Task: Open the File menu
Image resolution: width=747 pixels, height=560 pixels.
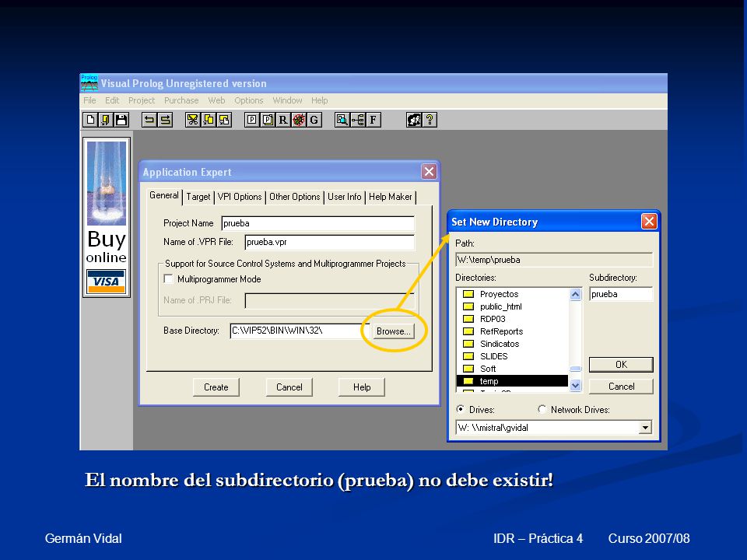Action: pyautogui.click(x=89, y=100)
